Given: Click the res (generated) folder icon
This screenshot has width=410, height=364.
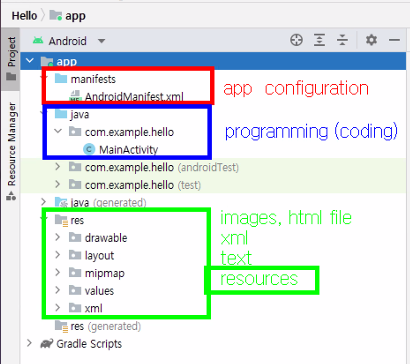Looking at the screenshot, I should coord(62,326).
